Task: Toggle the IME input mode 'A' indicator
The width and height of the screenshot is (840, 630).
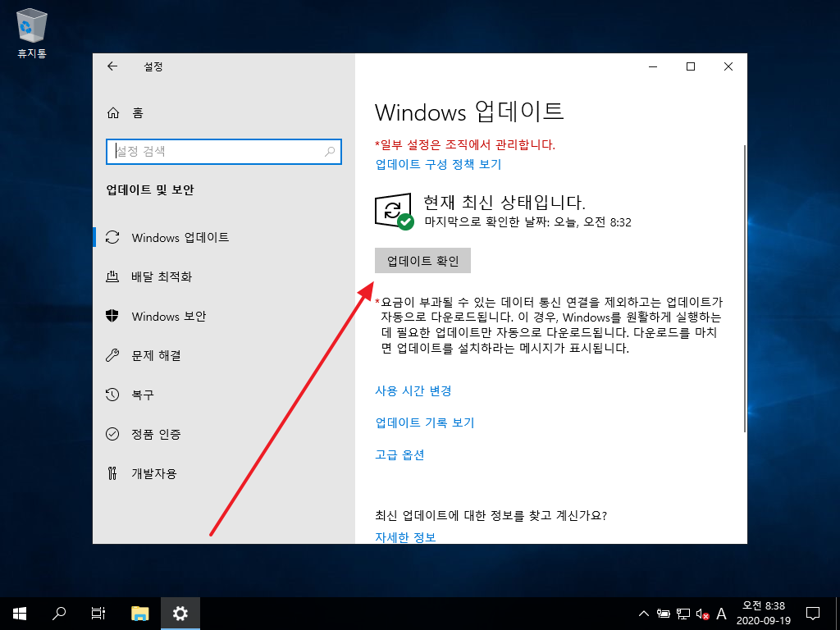Action: pos(722,614)
